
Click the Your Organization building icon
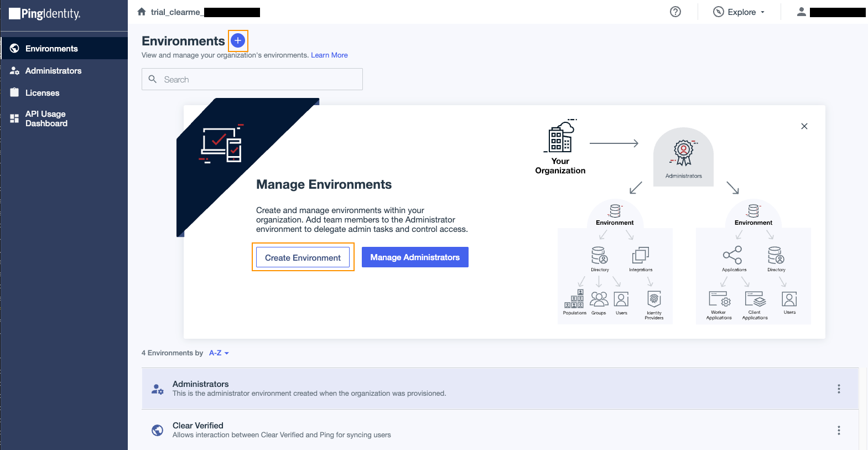pos(560,136)
